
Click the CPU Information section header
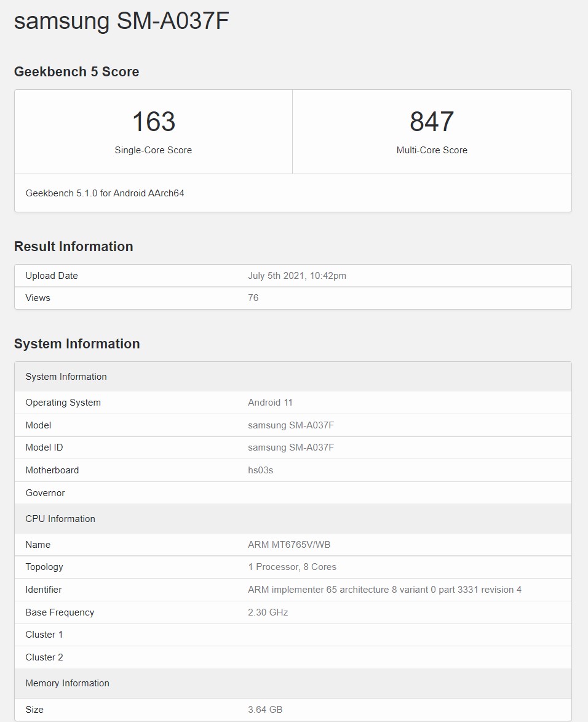(60, 519)
